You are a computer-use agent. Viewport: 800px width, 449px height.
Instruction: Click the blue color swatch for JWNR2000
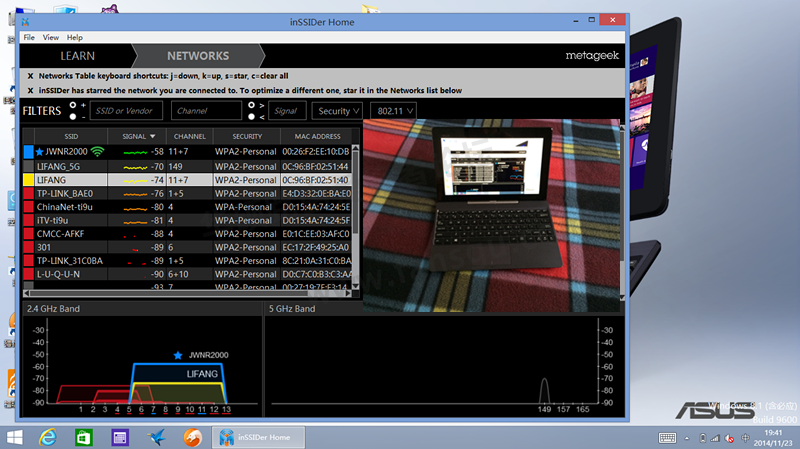[x=29, y=152]
